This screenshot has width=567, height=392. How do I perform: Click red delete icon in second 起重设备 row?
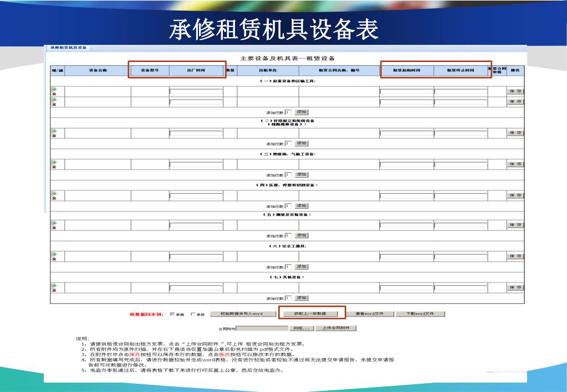click(54, 105)
